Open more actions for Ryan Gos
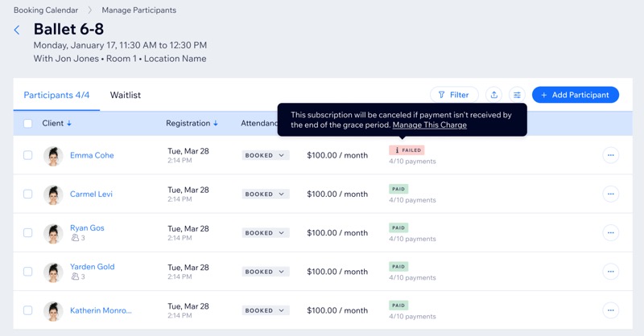This screenshot has width=644, height=336. [x=610, y=232]
